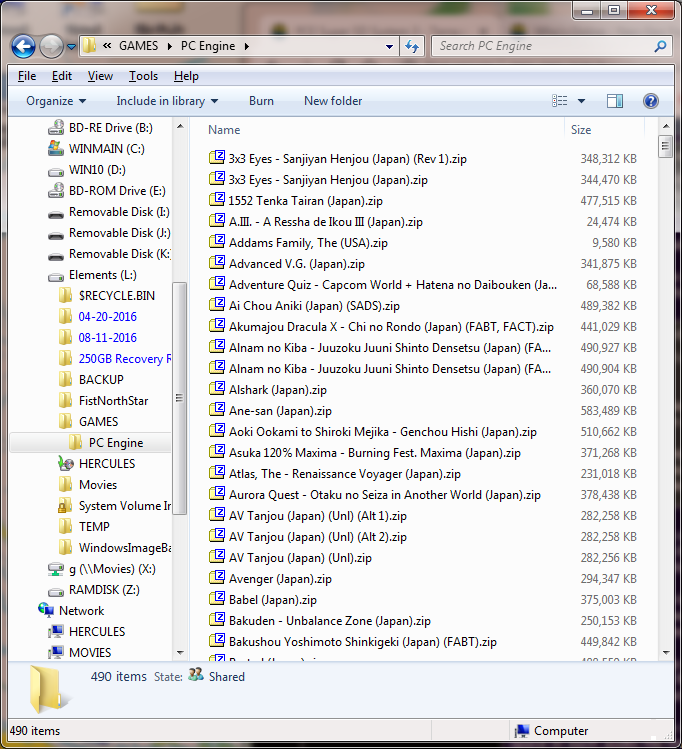The image size is (682, 749).
Task: Click the zip icon for Avenger (Japan)
Action: (x=216, y=578)
